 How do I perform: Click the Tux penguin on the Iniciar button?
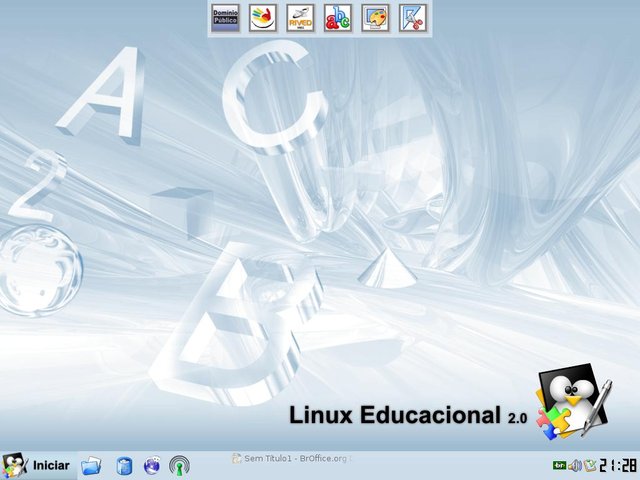click(x=14, y=465)
